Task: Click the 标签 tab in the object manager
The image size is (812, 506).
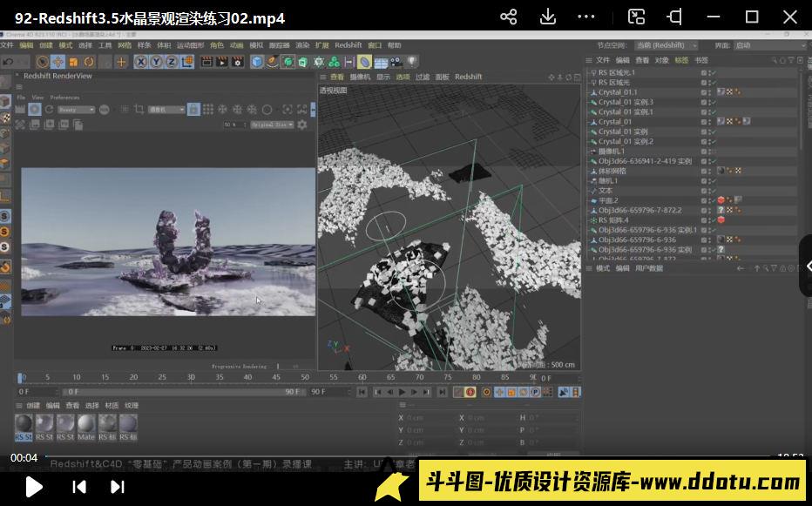Action: pyautogui.click(x=681, y=61)
